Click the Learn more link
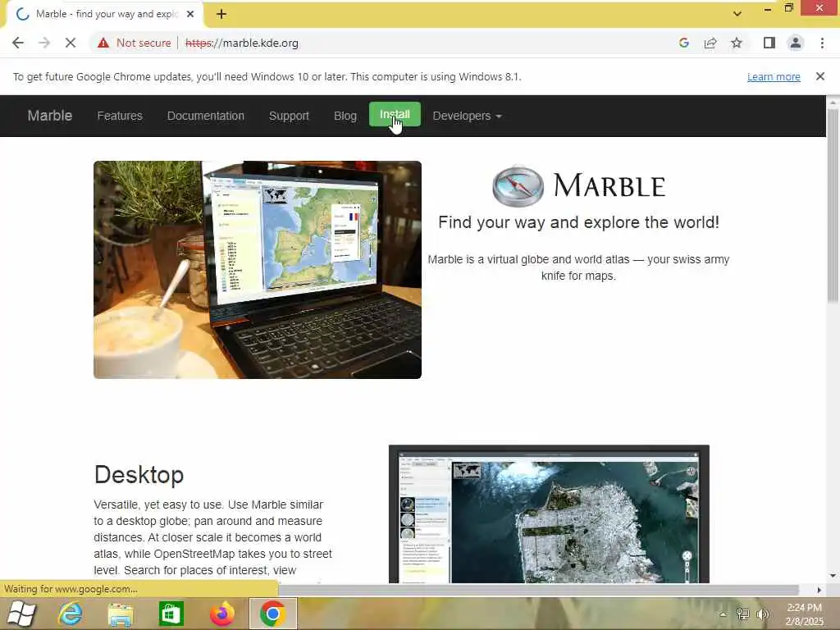 774,76
